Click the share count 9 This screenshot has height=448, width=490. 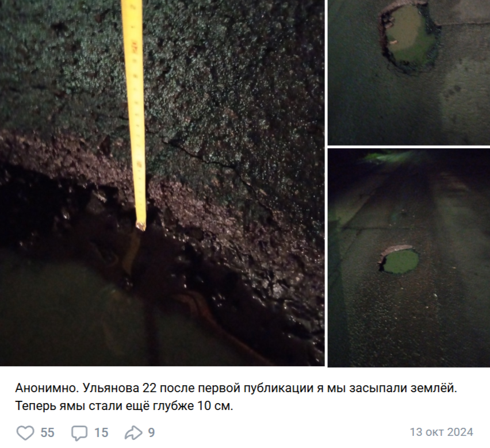click(x=151, y=432)
